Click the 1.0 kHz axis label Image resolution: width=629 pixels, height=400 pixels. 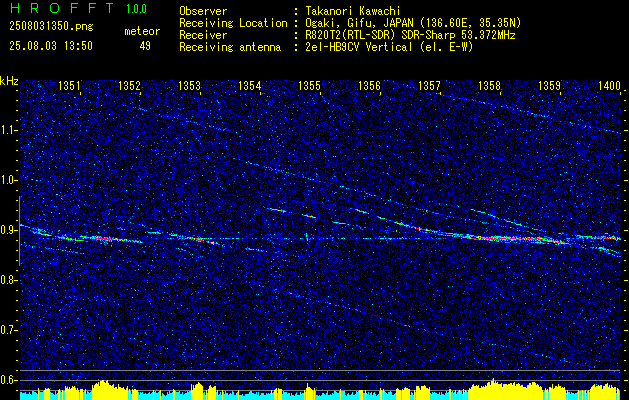tap(8, 180)
